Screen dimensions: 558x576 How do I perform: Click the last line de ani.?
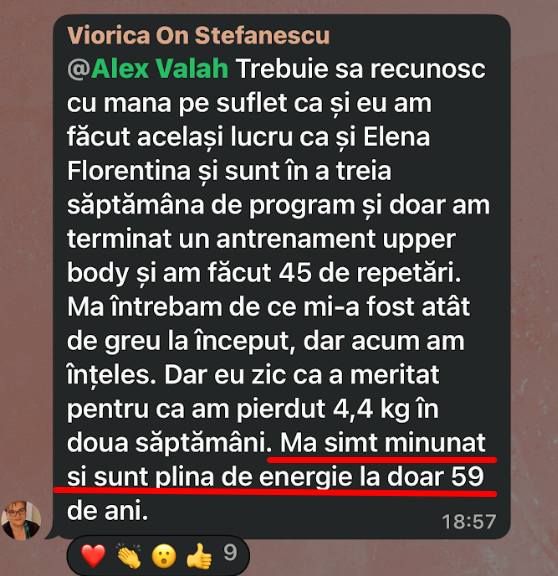[107, 511]
